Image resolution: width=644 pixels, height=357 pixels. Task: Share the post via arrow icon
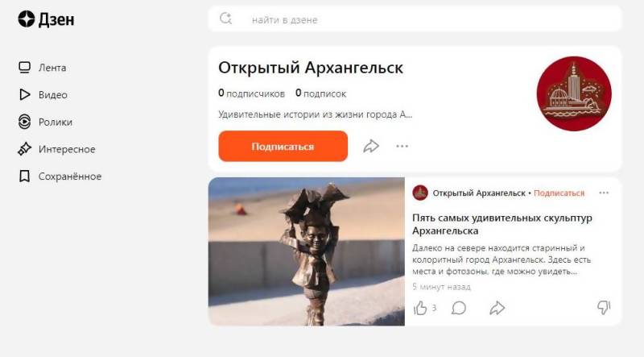[497, 308]
